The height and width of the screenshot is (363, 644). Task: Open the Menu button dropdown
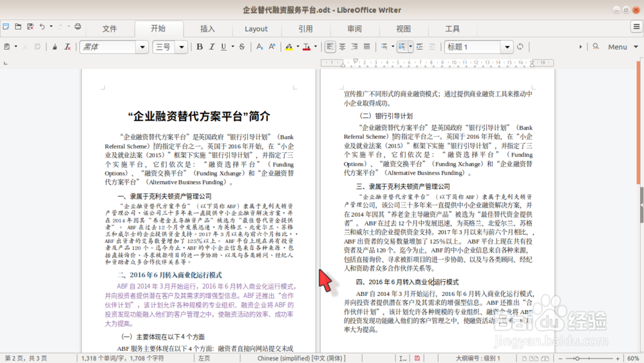click(623, 47)
